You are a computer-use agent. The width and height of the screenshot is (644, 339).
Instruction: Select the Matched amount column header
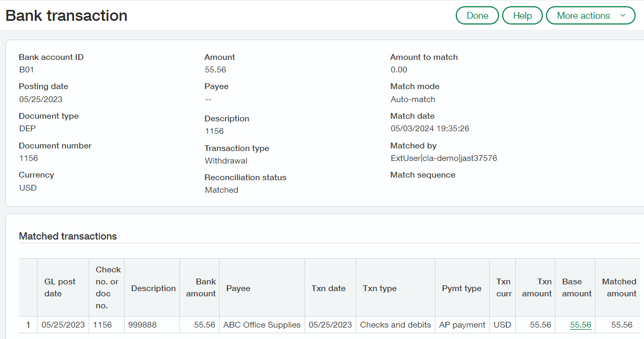(x=619, y=287)
